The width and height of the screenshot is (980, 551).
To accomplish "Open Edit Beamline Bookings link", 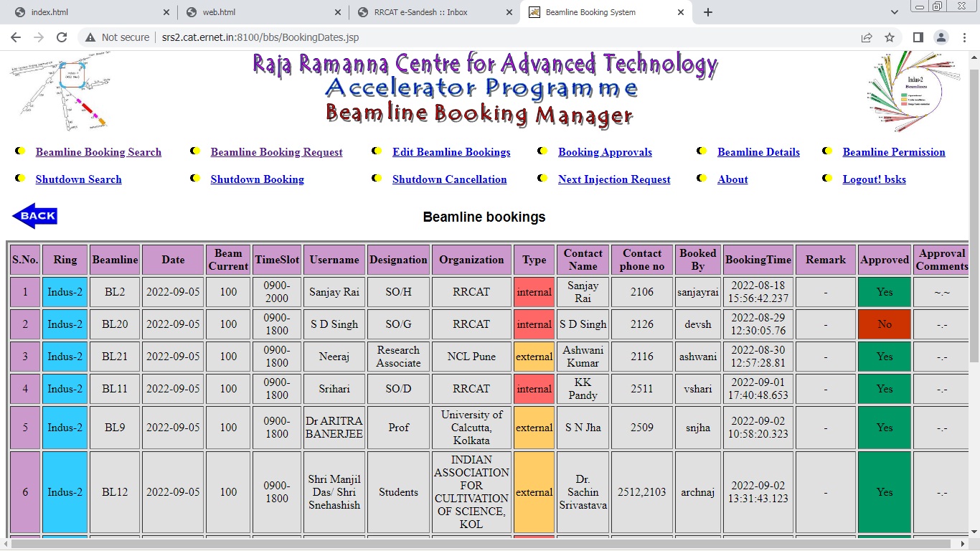I will [x=451, y=152].
